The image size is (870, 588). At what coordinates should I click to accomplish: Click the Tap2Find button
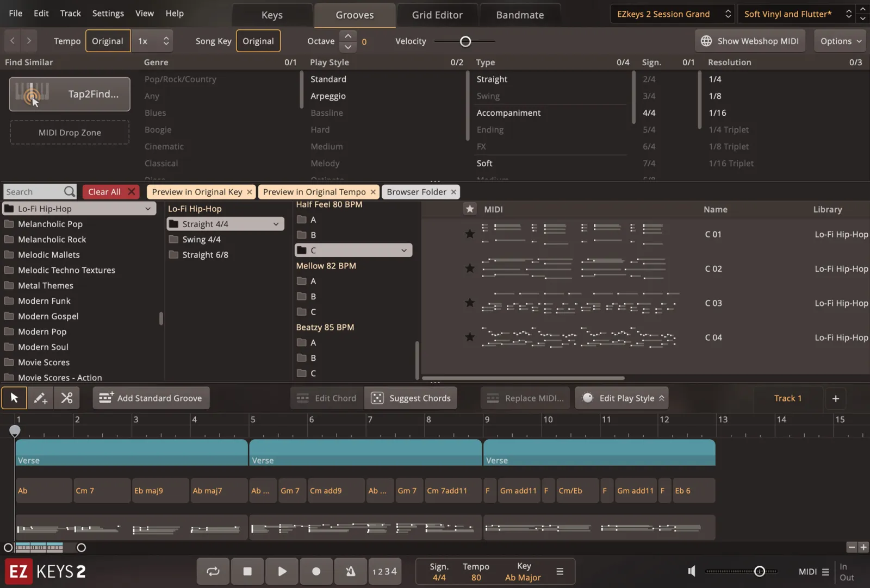pos(70,94)
